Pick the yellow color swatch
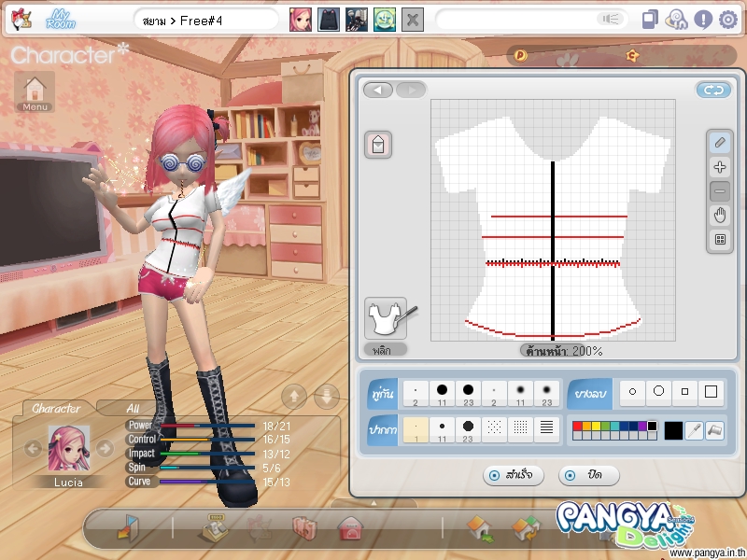 click(596, 426)
